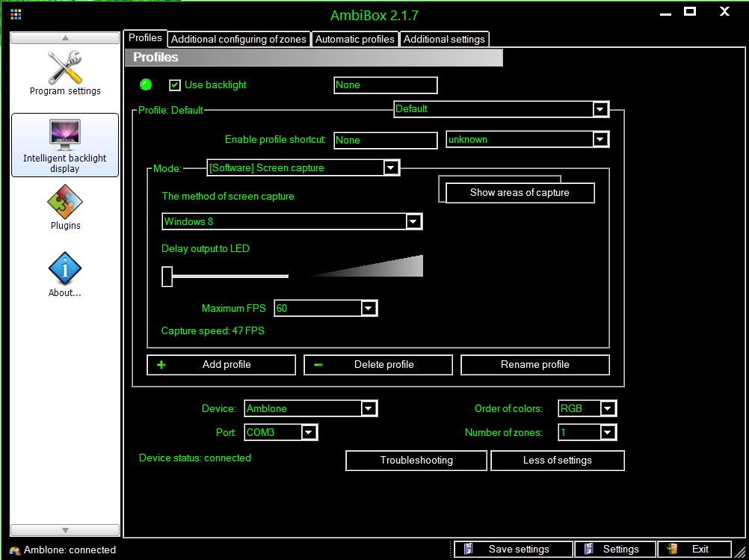Viewport: 749px width, 560px height.
Task: Open the About info icon
Action: pyautogui.click(x=65, y=269)
